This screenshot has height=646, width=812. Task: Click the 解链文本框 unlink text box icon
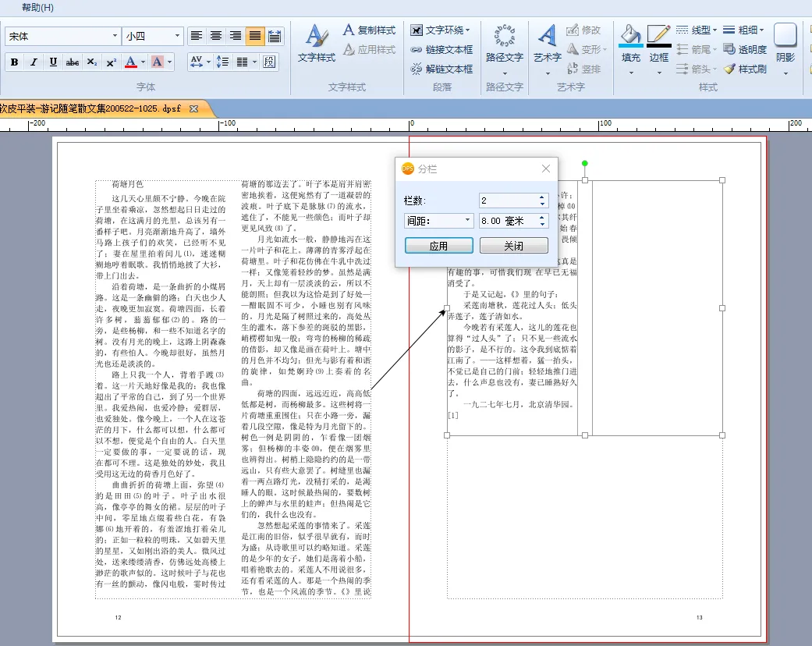click(x=417, y=69)
